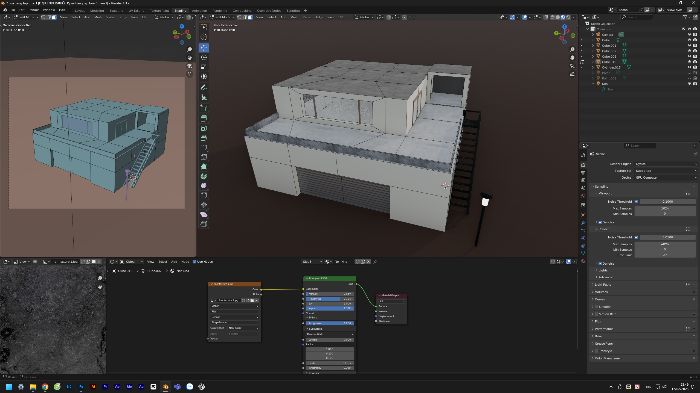Select the active Move tool

coord(204,48)
